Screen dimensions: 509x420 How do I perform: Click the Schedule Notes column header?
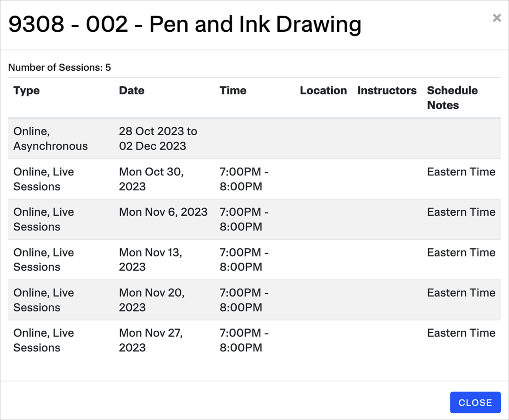(x=452, y=98)
